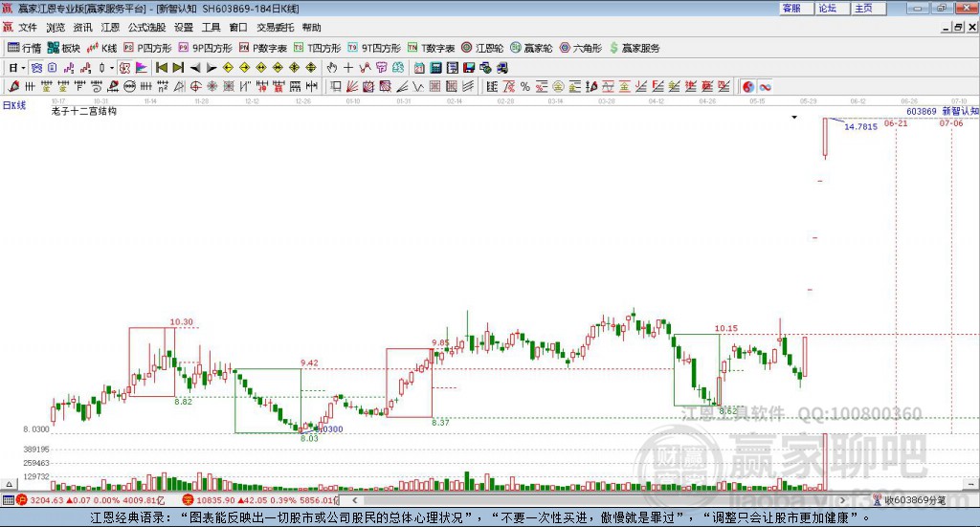The width and height of the screenshot is (980, 527).
Task: Click the 主页 homepage button
Action: (867, 8)
